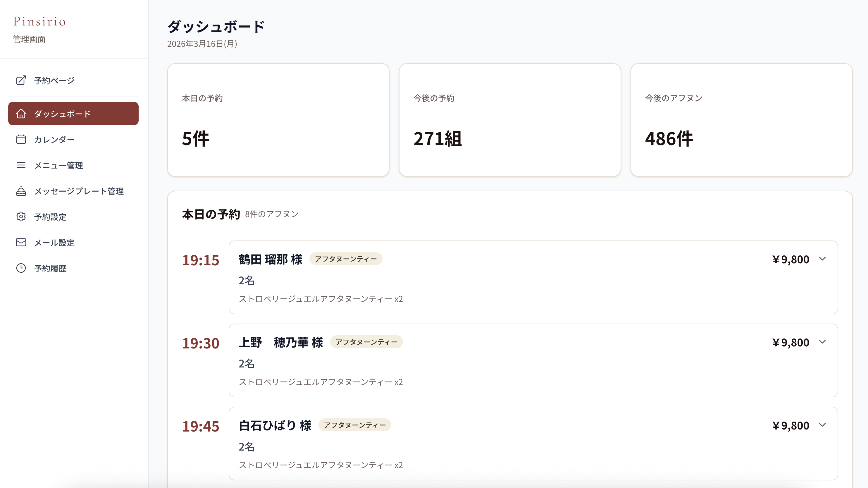
Task: Click the envelope icon for メール設定
Action: click(x=21, y=242)
